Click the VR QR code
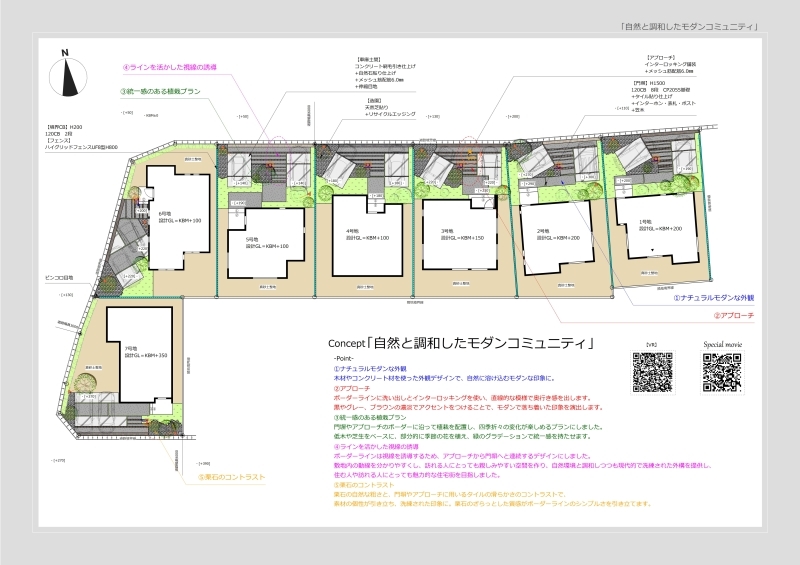This screenshot has width=800, height=565. (652, 373)
